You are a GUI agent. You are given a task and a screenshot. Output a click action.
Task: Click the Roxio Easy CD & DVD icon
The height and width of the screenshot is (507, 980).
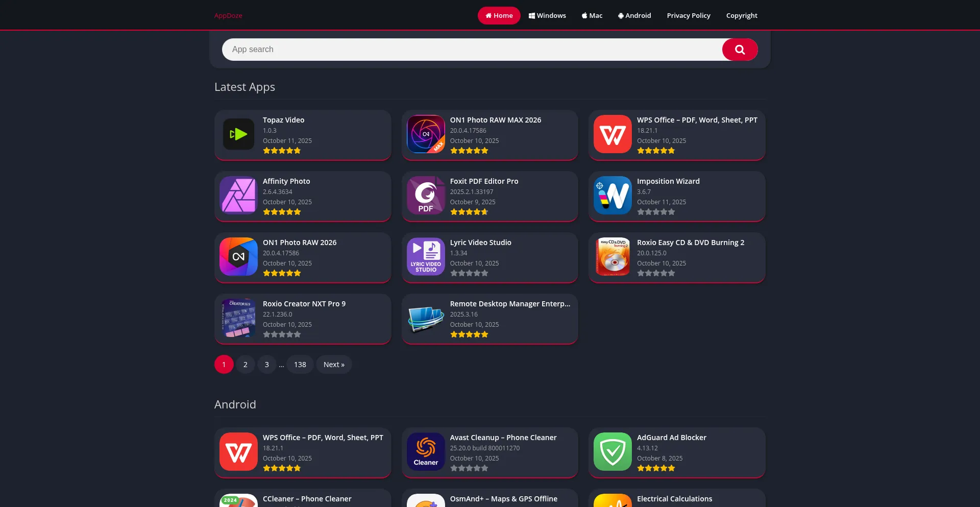point(612,257)
